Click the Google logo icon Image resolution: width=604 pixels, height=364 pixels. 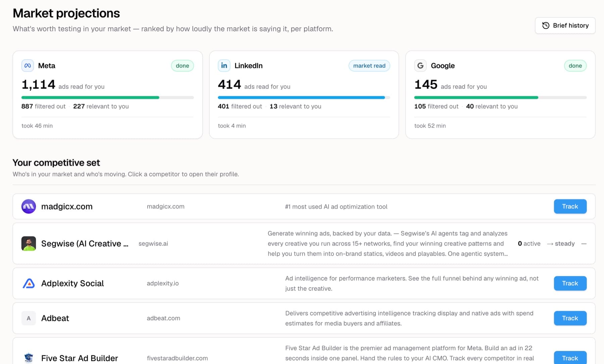[420, 66]
